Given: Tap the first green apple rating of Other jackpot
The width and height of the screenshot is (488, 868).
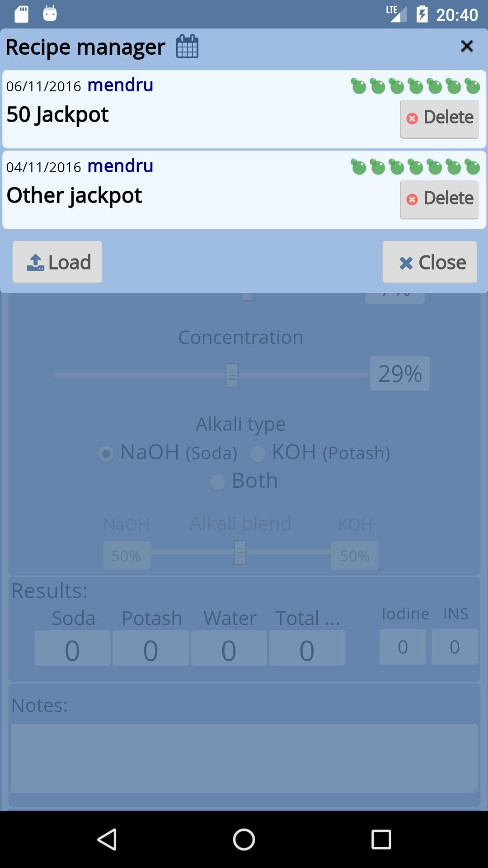Looking at the screenshot, I should [x=359, y=167].
